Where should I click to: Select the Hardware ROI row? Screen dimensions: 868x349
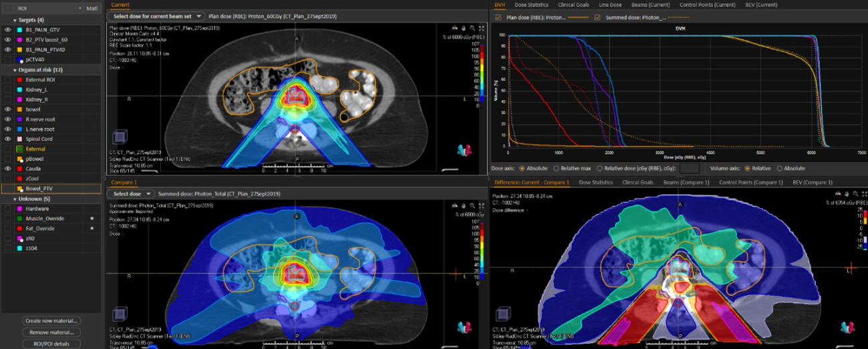51,208
